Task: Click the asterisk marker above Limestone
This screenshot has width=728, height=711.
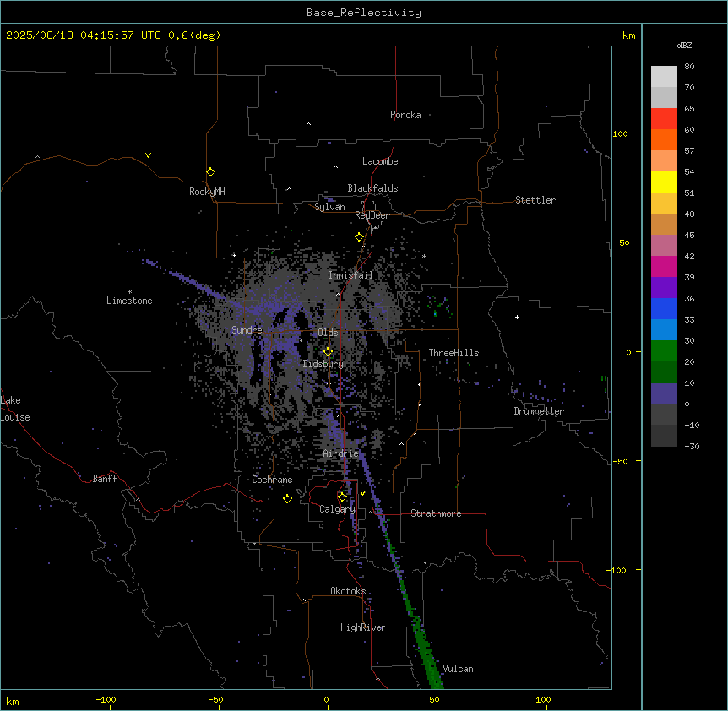Action: pos(129,292)
